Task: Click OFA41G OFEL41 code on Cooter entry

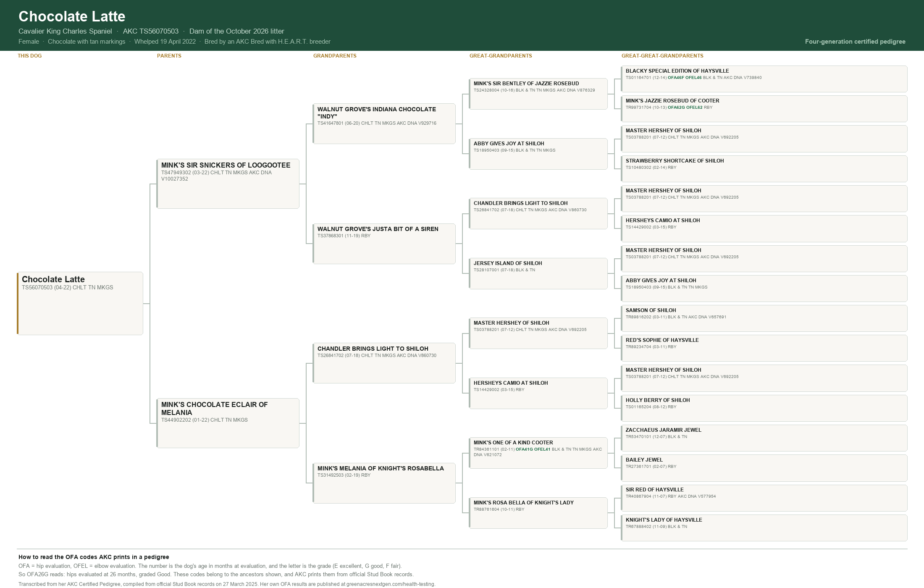Action: (x=533, y=449)
